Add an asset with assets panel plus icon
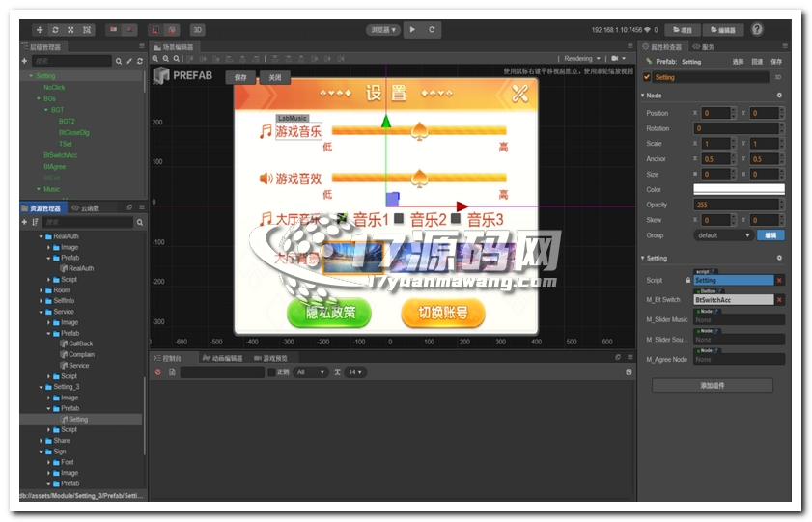This screenshot has height=522, width=812. (24, 222)
